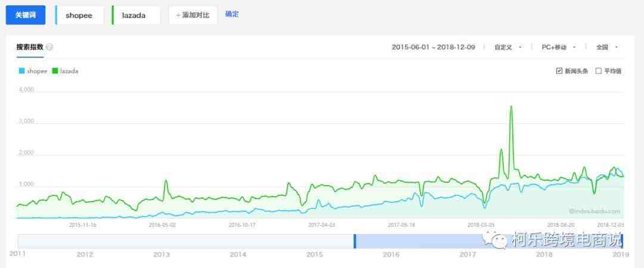Click the 添加对比 add comparison button
Image resolution: width=644 pixels, height=268 pixels.
(193, 15)
